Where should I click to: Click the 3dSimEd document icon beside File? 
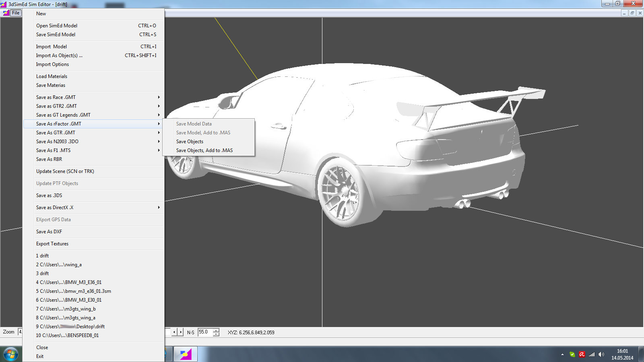pyautogui.click(x=6, y=13)
